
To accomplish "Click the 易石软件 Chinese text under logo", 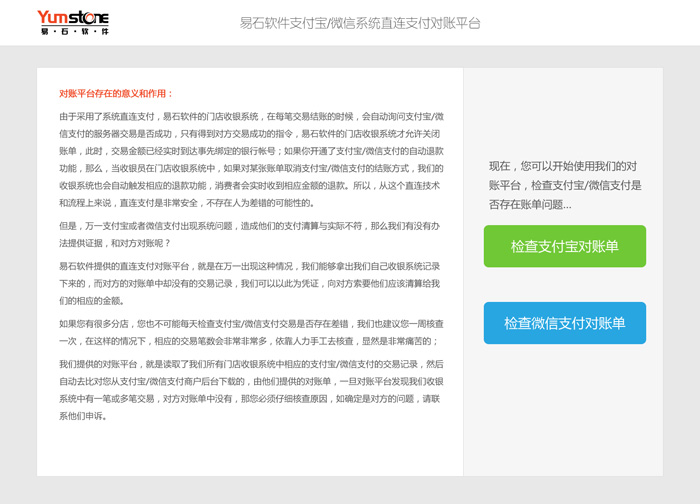I will pos(73,32).
